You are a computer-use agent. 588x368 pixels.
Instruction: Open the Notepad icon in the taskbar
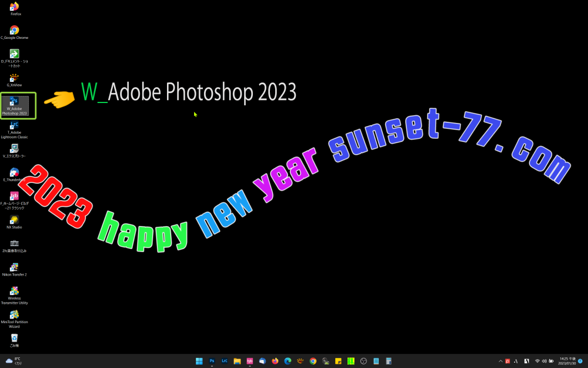(376, 362)
